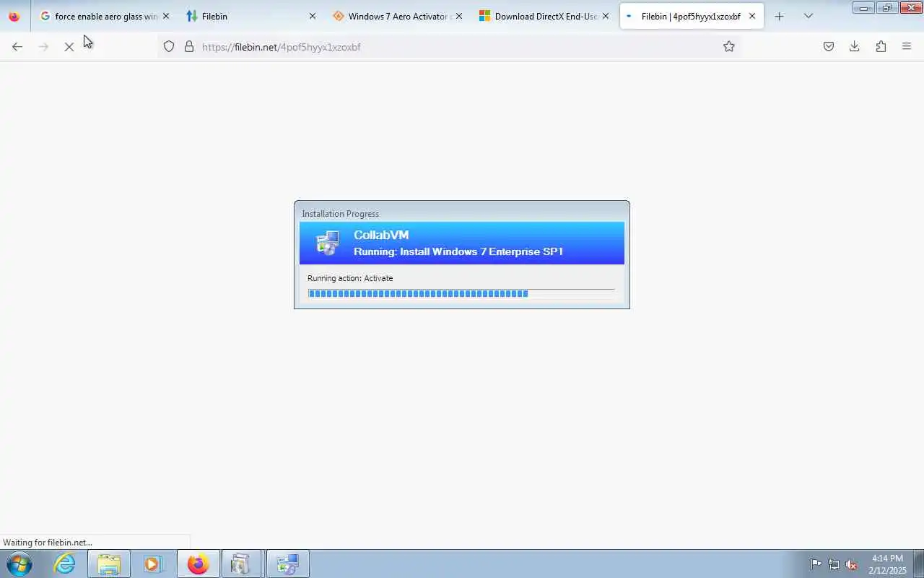Open a new tab with plus button

pyautogui.click(x=779, y=16)
